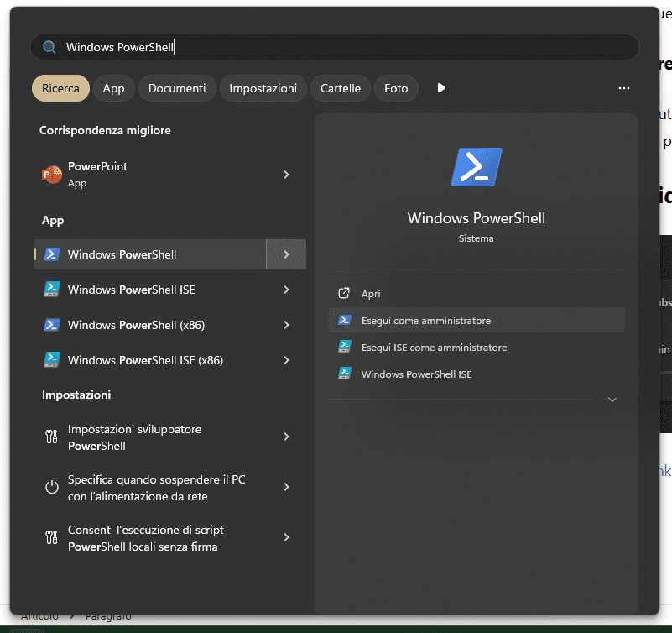Expand more actions with the down chevron

[x=612, y=400]
